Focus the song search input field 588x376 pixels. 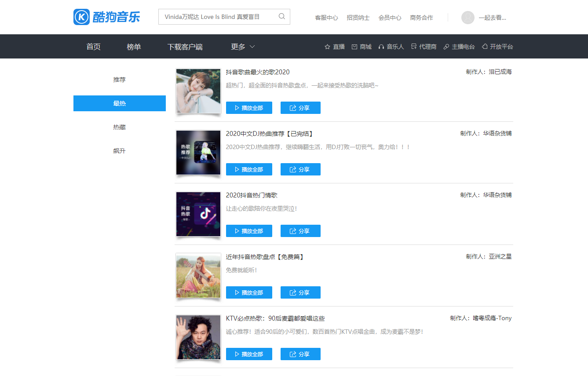point(218,17)
